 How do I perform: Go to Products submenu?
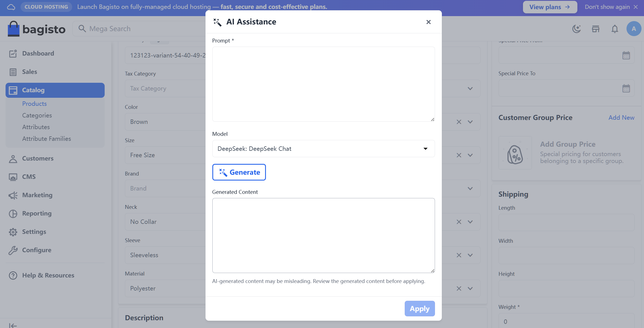[x=34, y=104]
